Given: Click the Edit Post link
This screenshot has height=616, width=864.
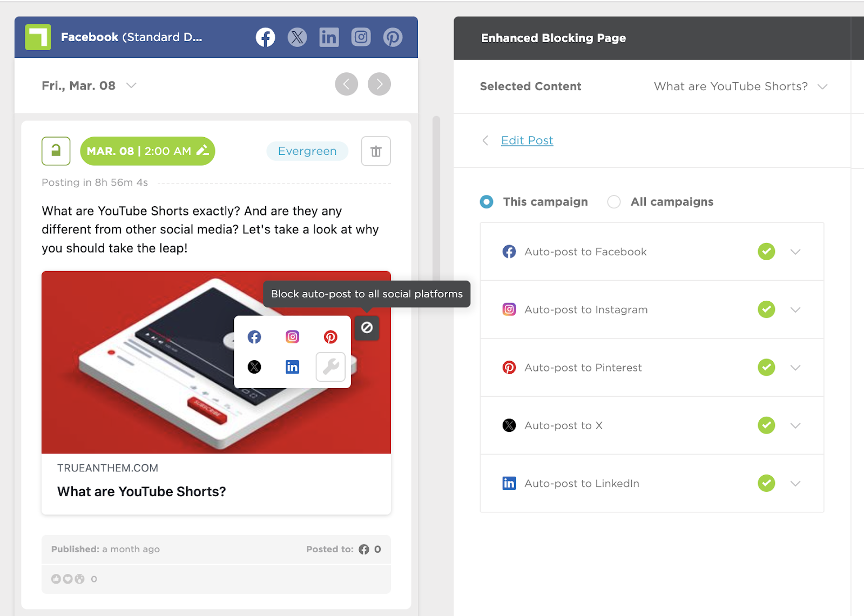Looking at the screenshot, I should click(527, 140).
